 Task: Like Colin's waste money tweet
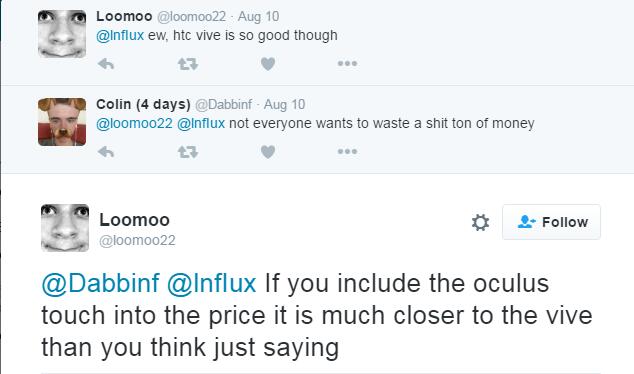[x=268, y=152]
